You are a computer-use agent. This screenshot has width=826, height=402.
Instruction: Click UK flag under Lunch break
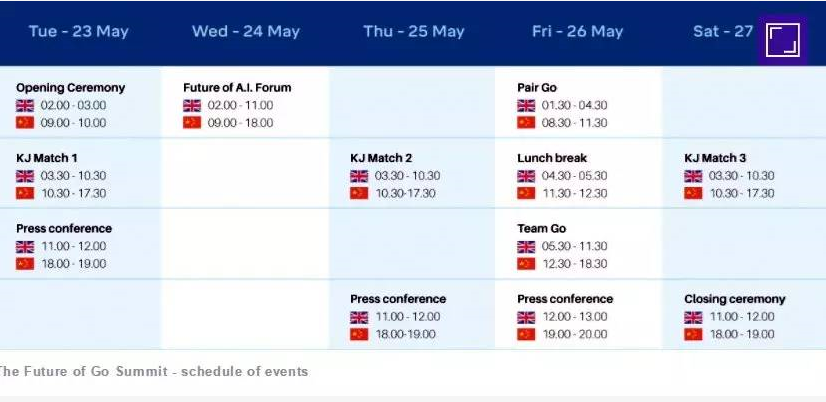click(x=526, y=176)
